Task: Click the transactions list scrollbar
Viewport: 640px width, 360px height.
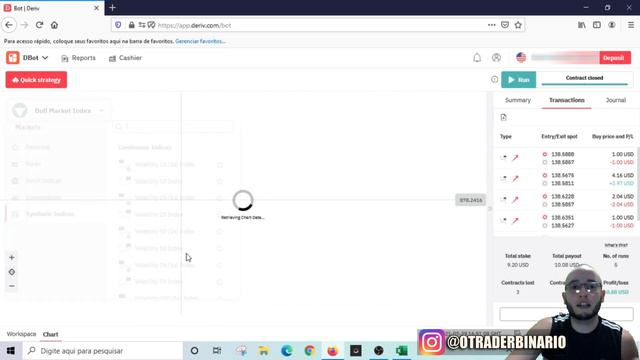Action: [638, 184]
